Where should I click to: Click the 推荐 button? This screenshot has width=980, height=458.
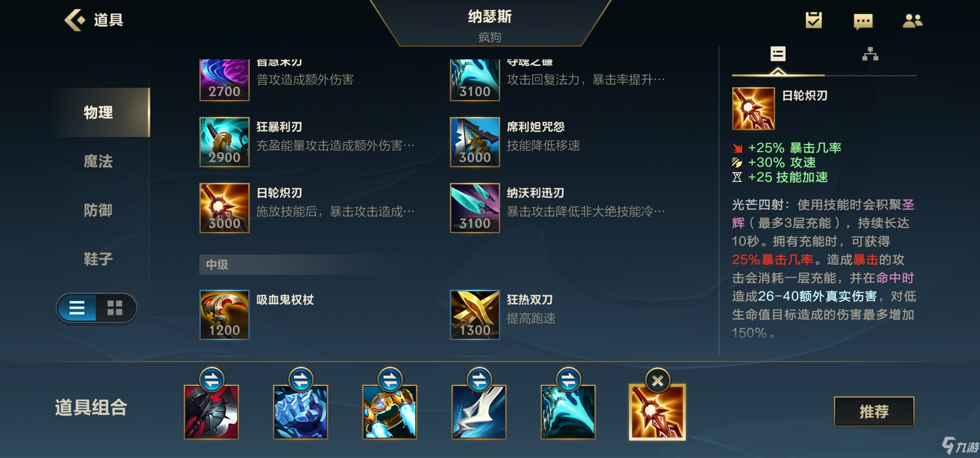point(874,411)
